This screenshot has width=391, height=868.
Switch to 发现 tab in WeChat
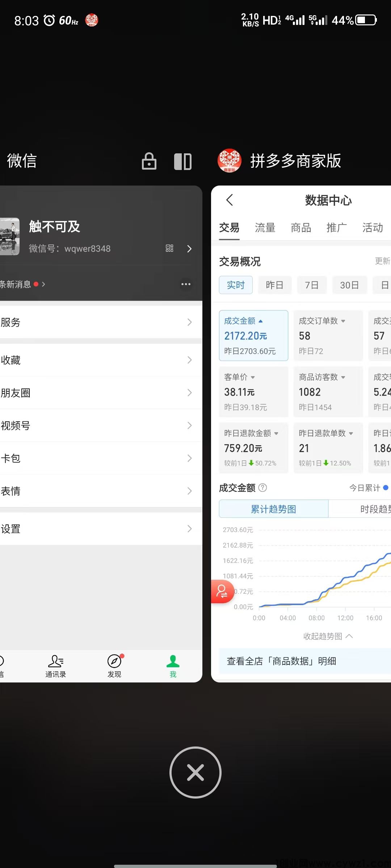[114, 666]
